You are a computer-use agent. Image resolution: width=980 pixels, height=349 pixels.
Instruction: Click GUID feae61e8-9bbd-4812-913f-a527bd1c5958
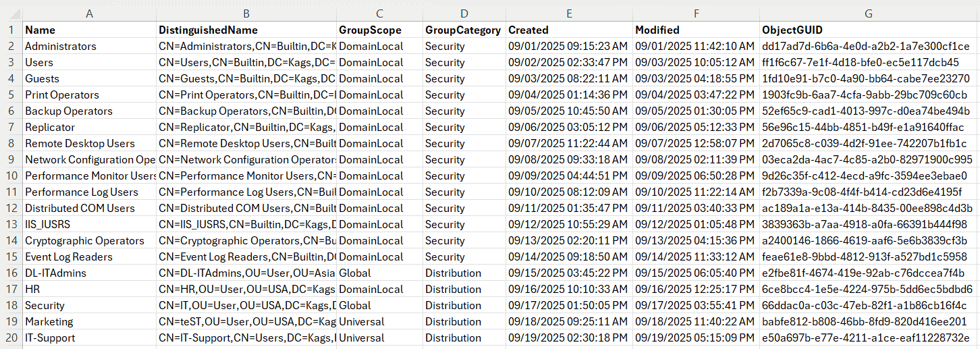coord(869,257)
